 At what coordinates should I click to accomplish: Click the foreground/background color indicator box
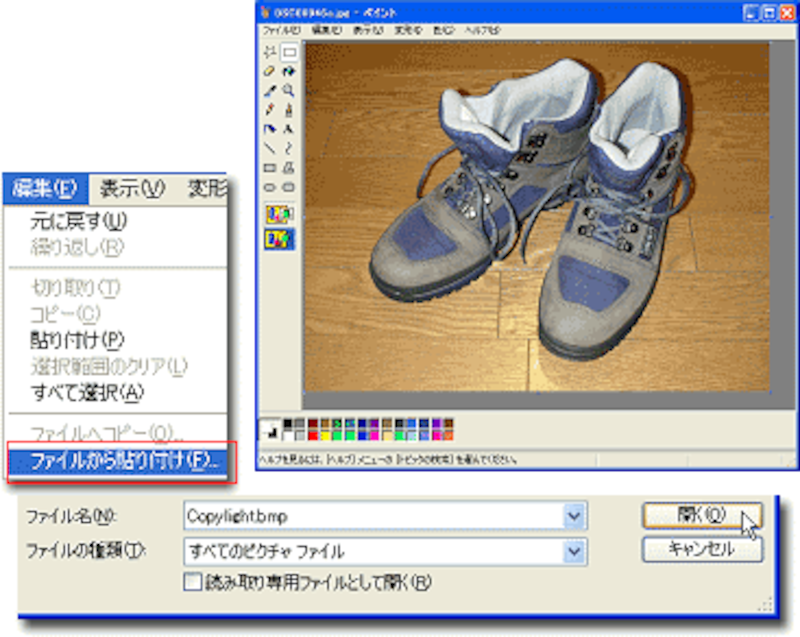[269, 429]
